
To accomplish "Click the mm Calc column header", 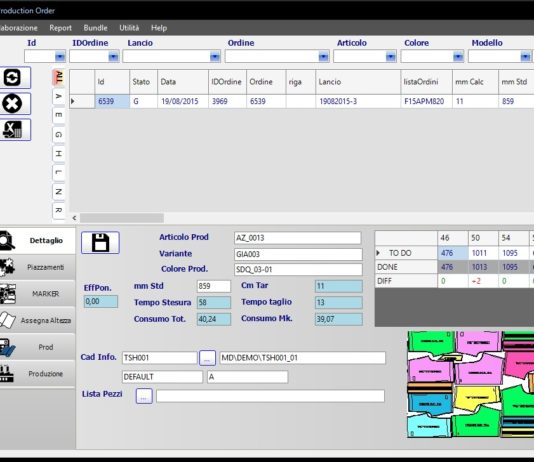I will (x=475, y=82).
